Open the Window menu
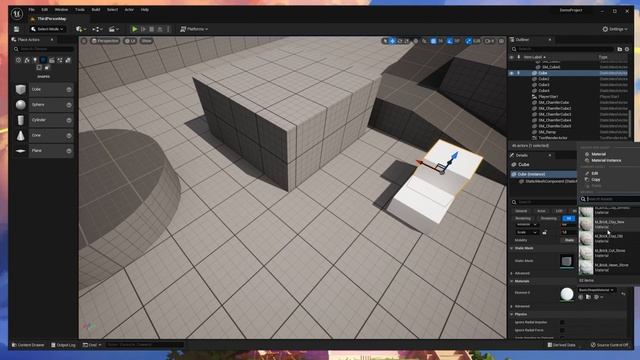The width and height of the screenshot is (640, 360). click(61, 9)
